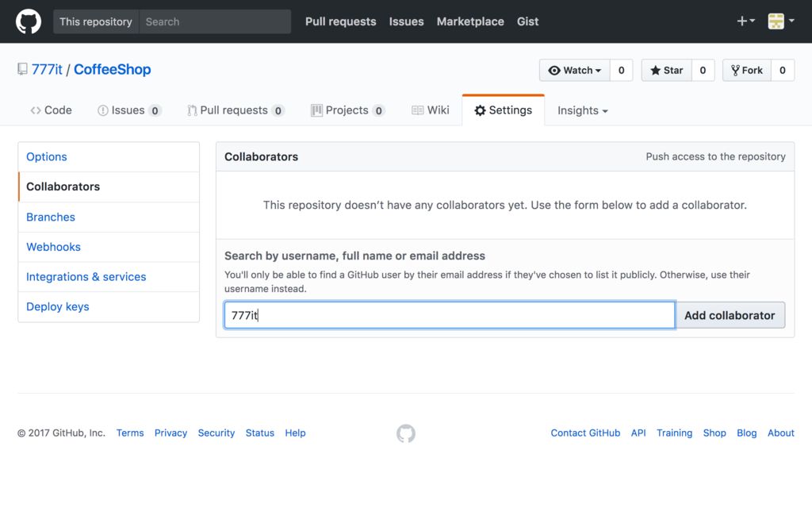Image resolution: width=812 pixels, height=508 pixels.
Task: Star the CoffeeShop repository
Action: 666,71
